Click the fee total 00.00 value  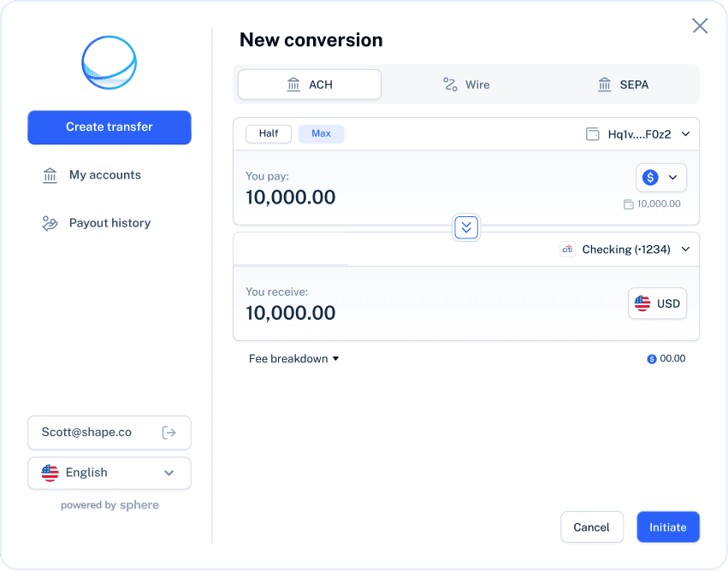coord(672,358)
